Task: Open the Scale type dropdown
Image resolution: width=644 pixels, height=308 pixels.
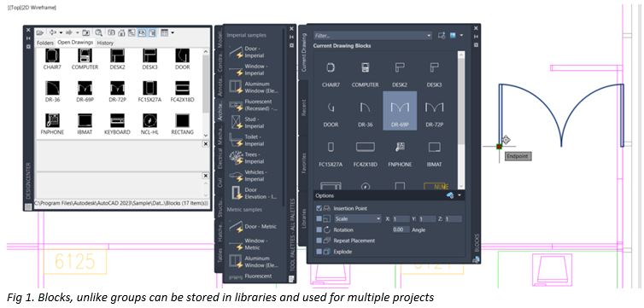Action: (x=357, y=219)
